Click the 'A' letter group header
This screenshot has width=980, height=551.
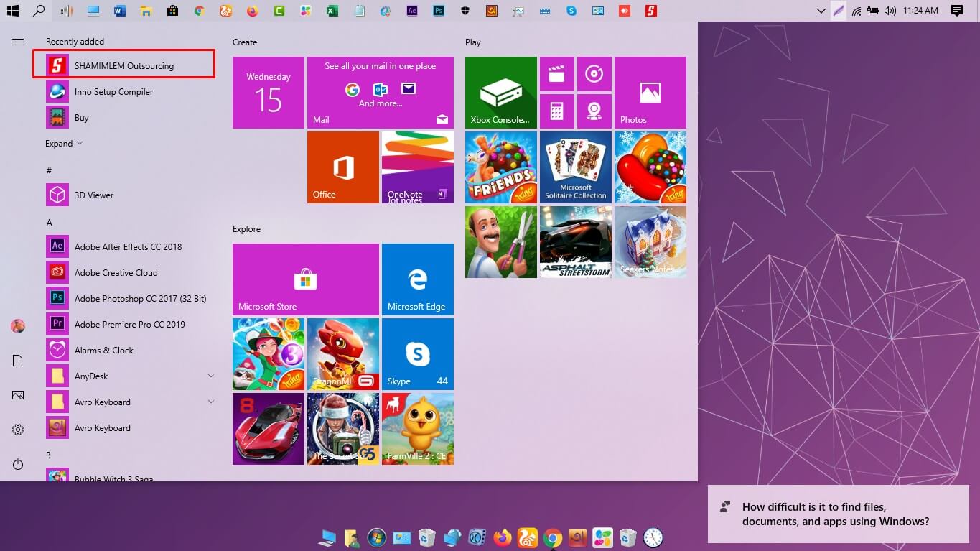pos(49,223)
